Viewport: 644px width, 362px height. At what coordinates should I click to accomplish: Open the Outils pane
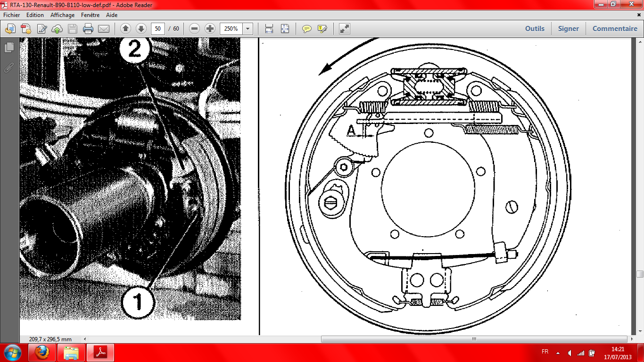(x=535, y=29)
